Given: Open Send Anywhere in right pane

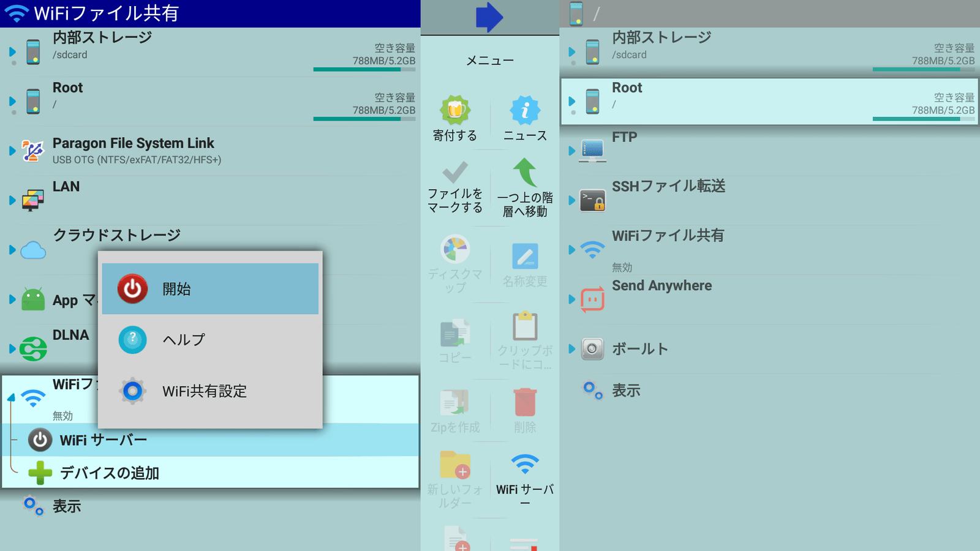Looking at the screenshot, I should pyautogui.click(x=661, y=286).
